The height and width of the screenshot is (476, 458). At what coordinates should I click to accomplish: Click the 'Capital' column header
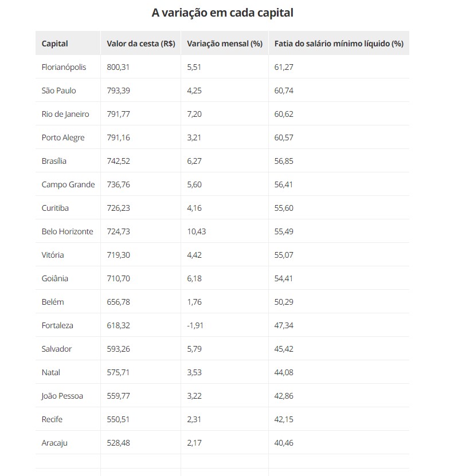coord(55,44)
